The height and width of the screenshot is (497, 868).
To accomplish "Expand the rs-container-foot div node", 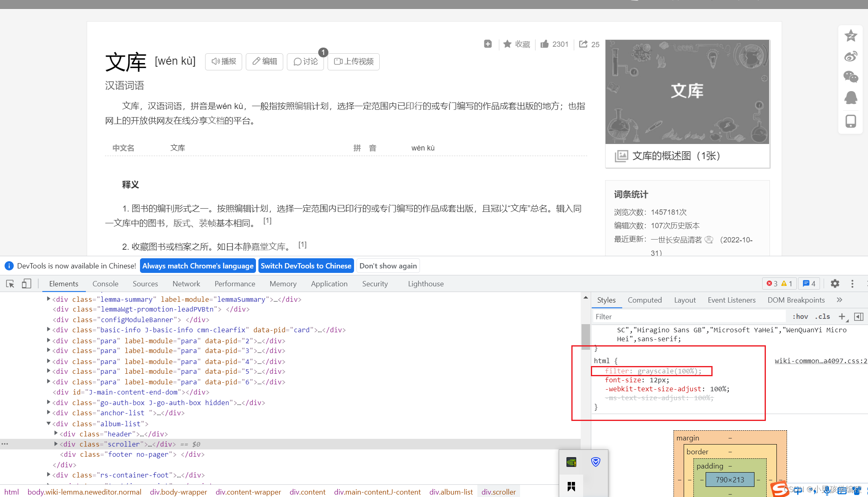I will click(x=48, y=475).
